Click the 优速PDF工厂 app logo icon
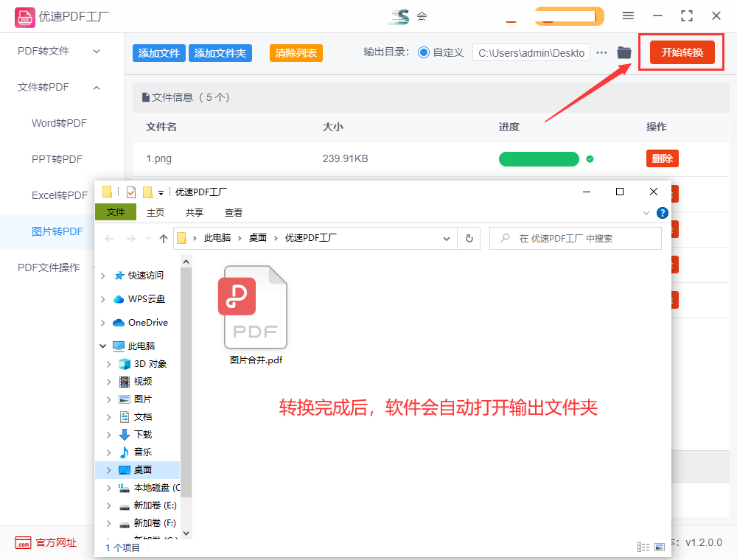 24,18
